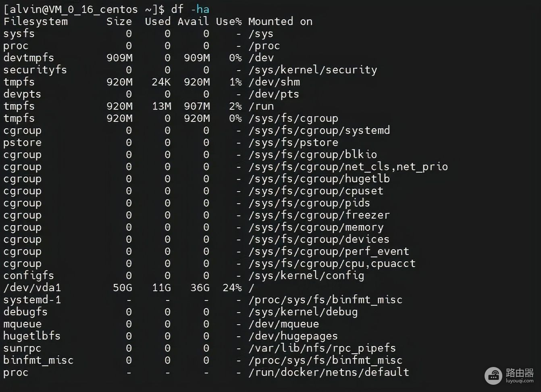
Task: Click the /dev/shm mount path
Action: [274, 82]
